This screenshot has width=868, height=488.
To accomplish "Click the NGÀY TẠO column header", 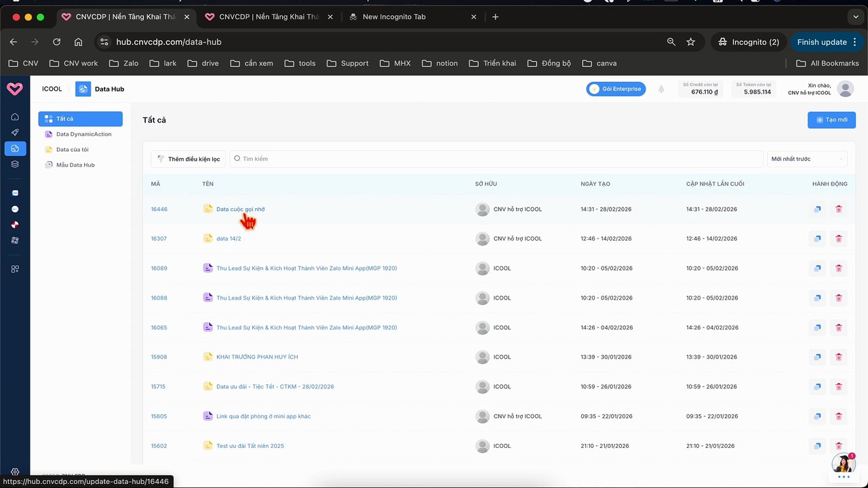I will point(595,184).
